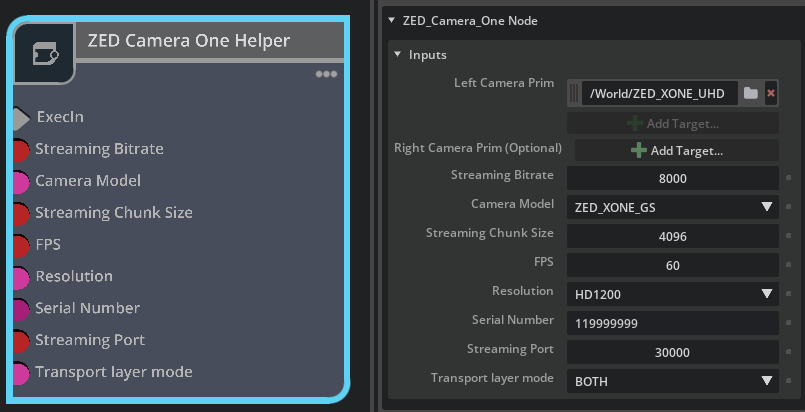Select the ZED Camera One Helper title bar
The height and width of the screenshot is (412, 805).
tap(210, 41)
